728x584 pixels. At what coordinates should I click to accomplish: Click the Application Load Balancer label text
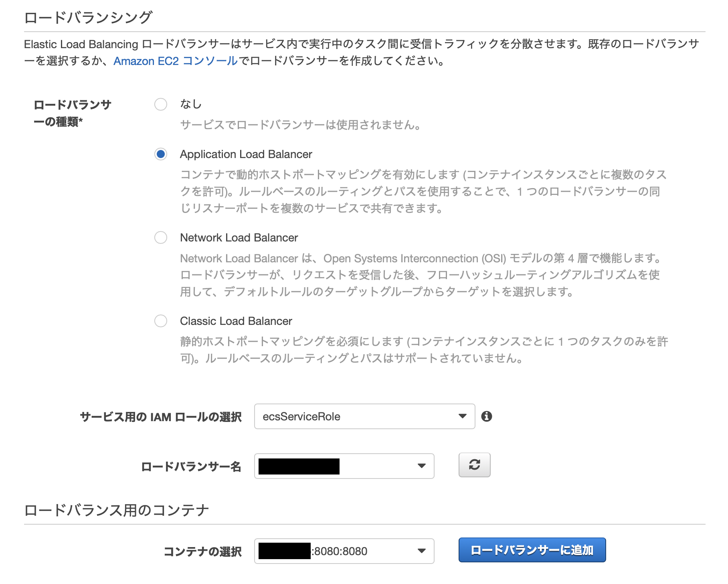[x=246, y=154]
